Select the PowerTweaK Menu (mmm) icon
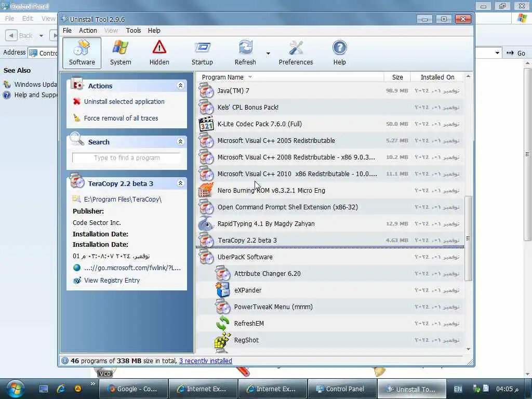This screenshot has width=532, height=399. [x=223, y=307]
